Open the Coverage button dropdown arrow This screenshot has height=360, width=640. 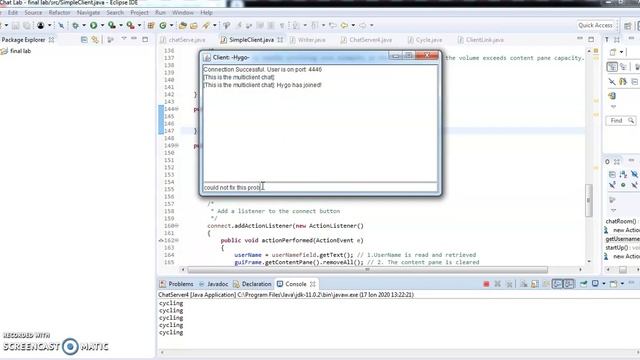pos(121,25)
